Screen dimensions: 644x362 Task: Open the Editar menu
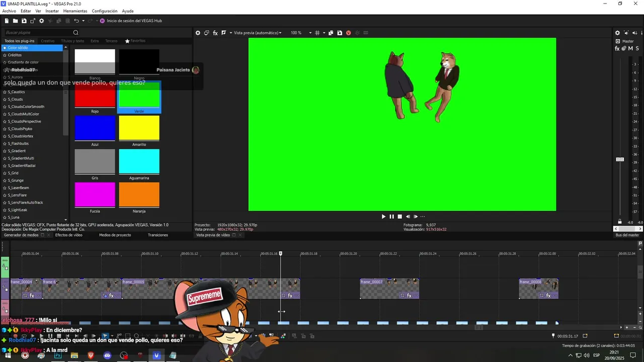click(x=26, y=11)
